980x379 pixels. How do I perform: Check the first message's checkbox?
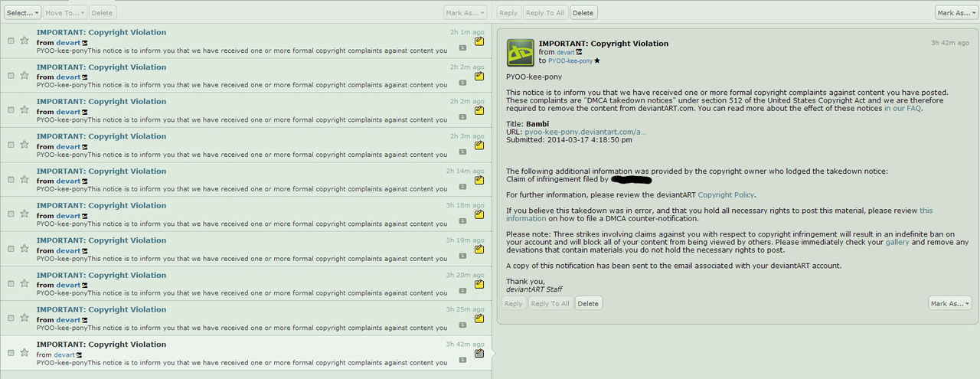[11, 41]
